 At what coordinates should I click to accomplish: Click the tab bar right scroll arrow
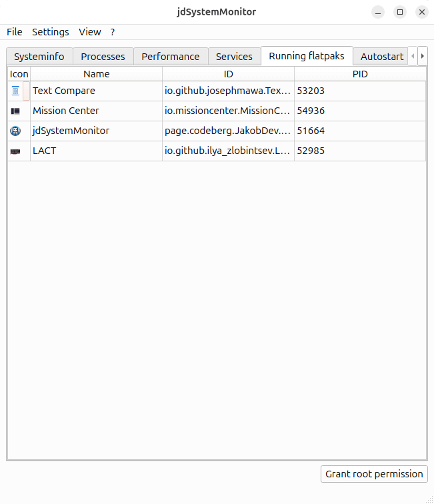(x=423, y=56)
